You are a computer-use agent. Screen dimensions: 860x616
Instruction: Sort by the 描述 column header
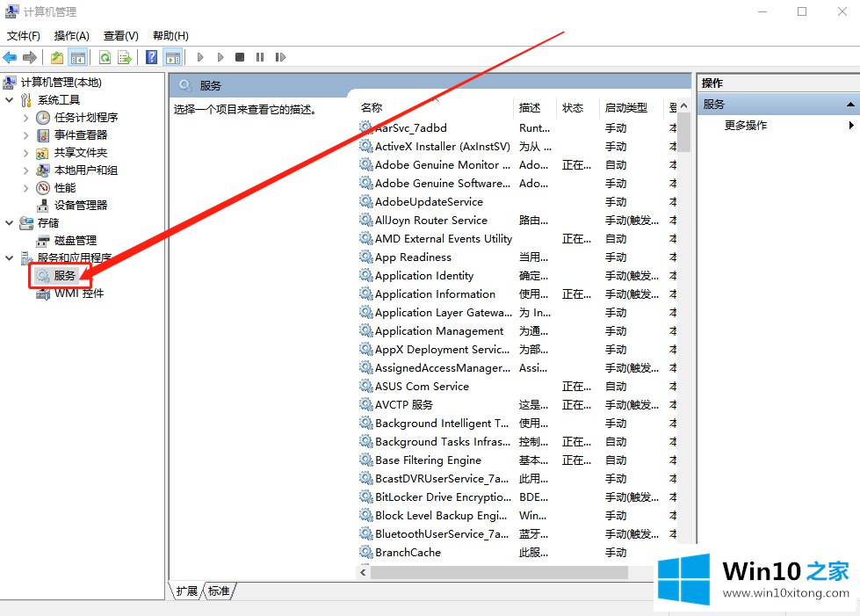(x=530, y=107)
